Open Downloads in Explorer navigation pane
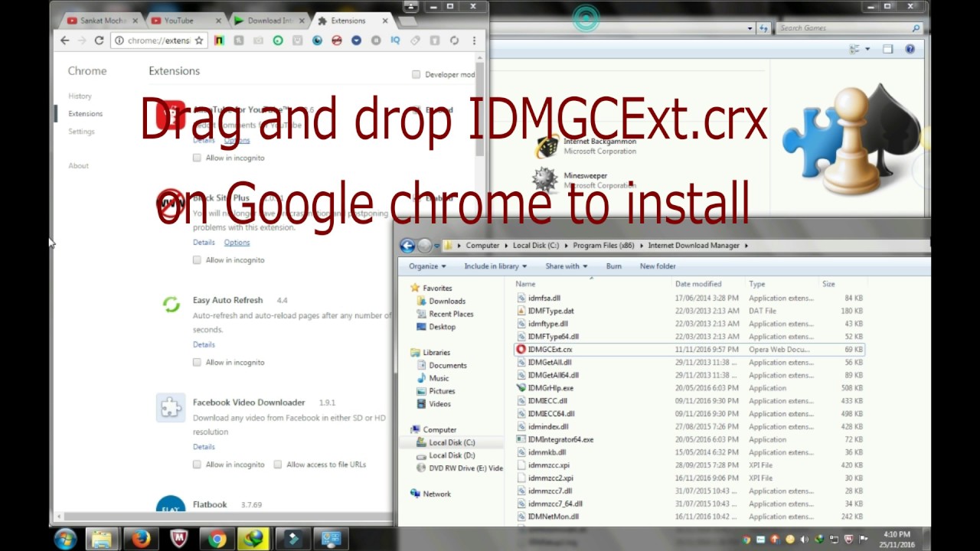 446,302
